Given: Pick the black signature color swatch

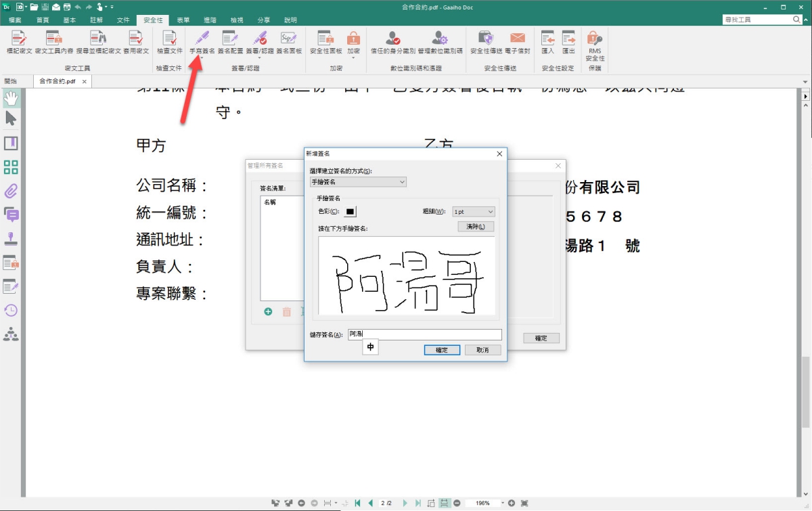Looking at the screenshot, I should [x=351, y=212].
